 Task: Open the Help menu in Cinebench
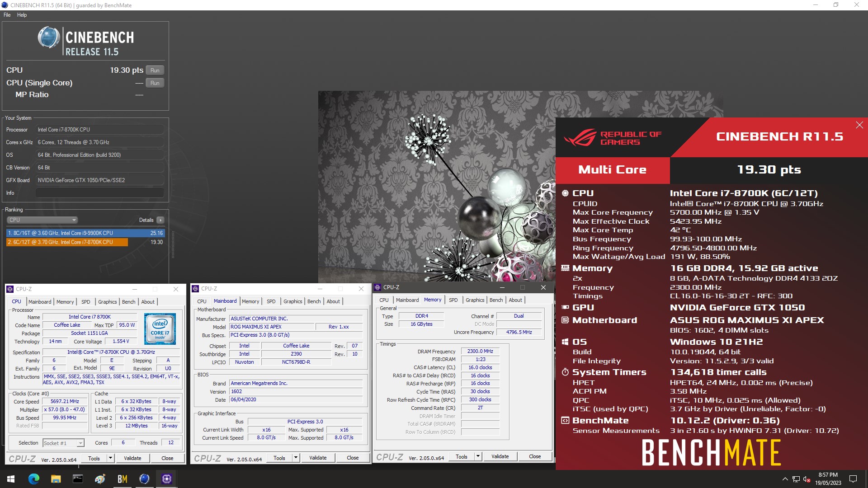[x=22, y=15]
